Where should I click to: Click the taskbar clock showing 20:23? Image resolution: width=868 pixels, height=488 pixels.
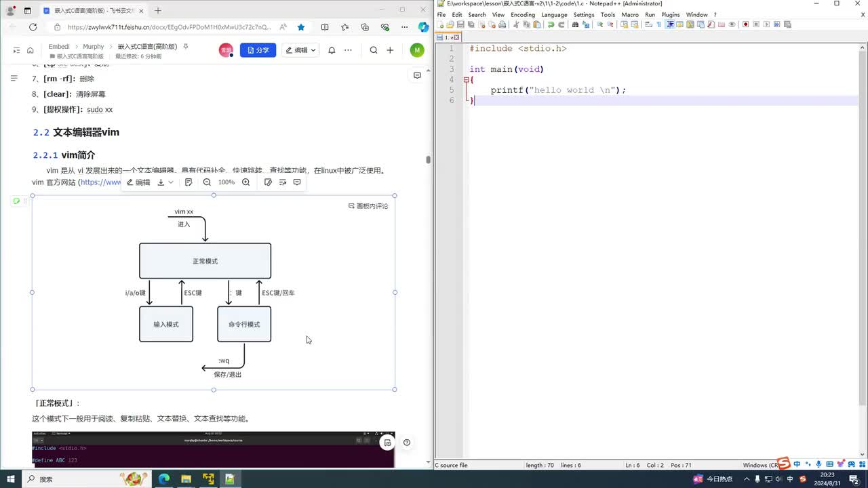click(x=826, y=479)
